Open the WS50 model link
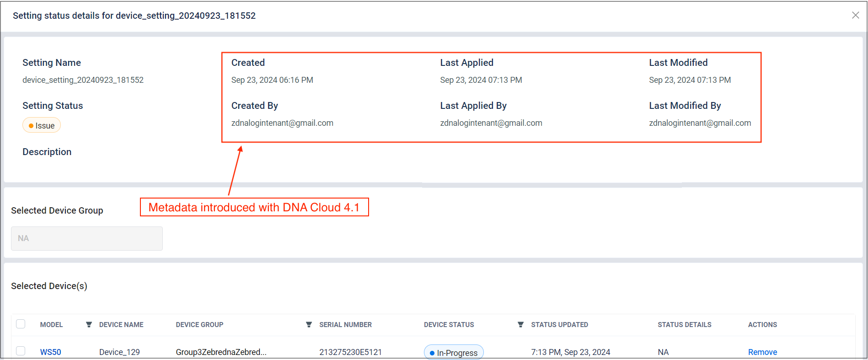The width and height of the screenshot is (868, 360). 50,352
